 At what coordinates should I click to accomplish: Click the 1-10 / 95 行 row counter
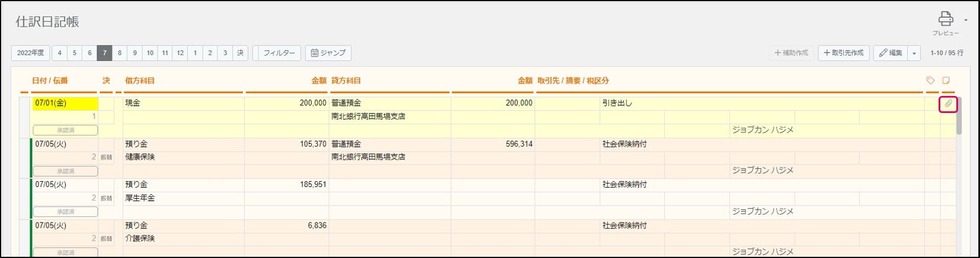tap(947, 53)
